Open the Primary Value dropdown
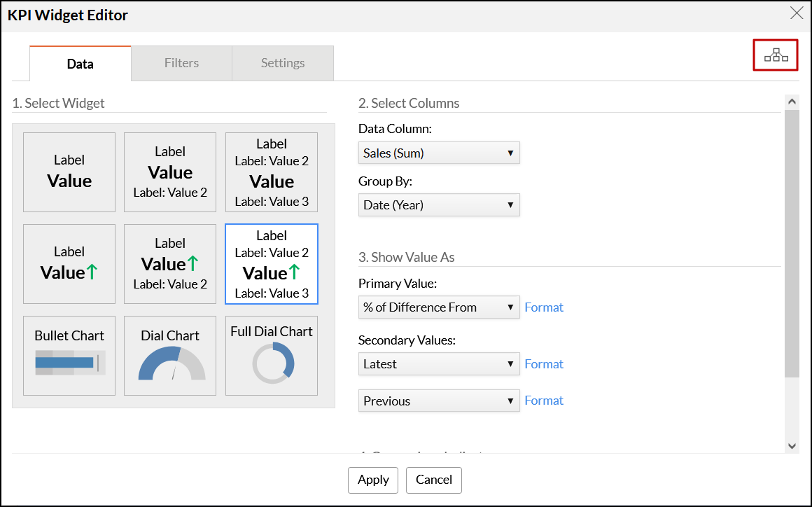 click(x=439, y=307)
